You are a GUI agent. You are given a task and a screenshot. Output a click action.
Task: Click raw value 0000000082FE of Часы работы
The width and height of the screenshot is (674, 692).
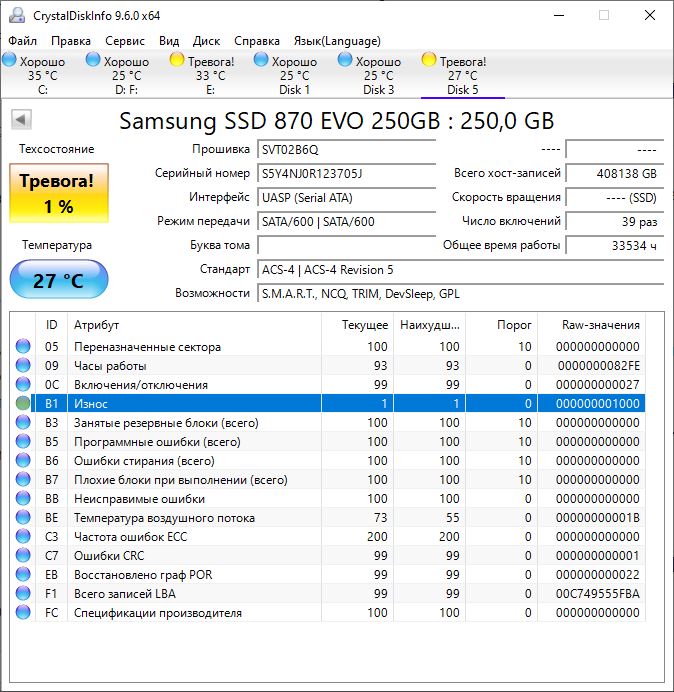[x=599, y=366]
